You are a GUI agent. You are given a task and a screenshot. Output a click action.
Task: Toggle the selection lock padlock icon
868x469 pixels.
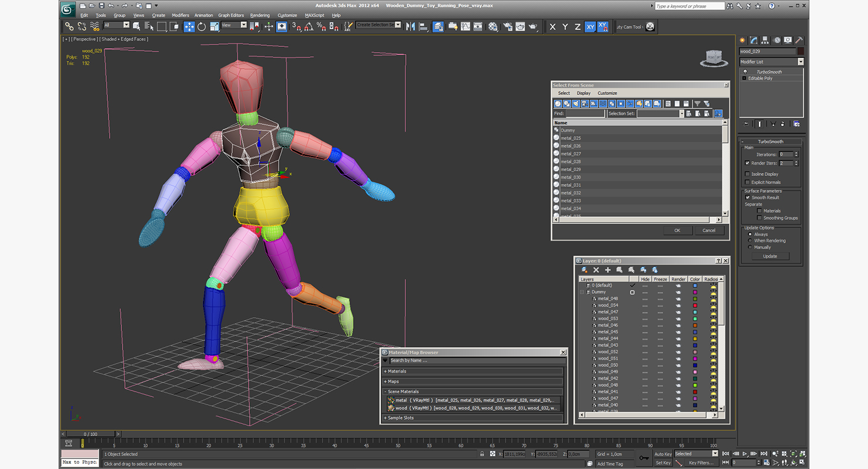coord(482,454)
